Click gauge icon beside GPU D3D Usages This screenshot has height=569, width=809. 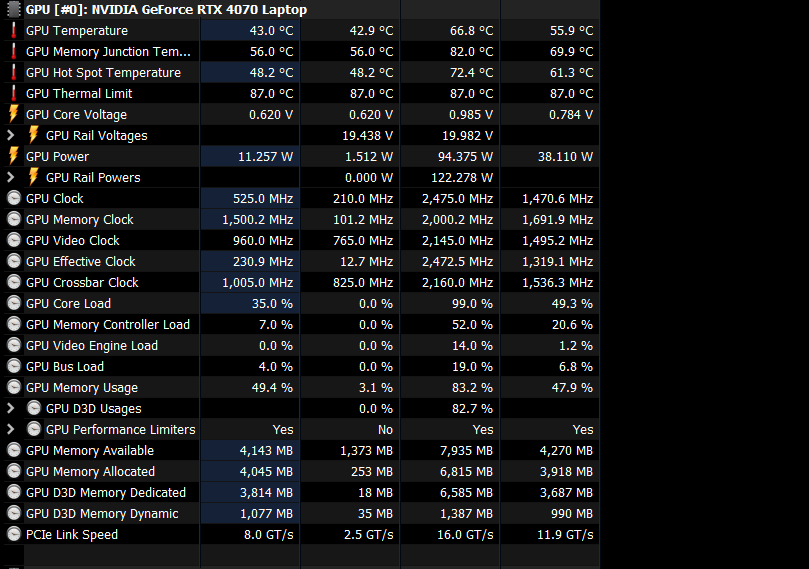34,409
